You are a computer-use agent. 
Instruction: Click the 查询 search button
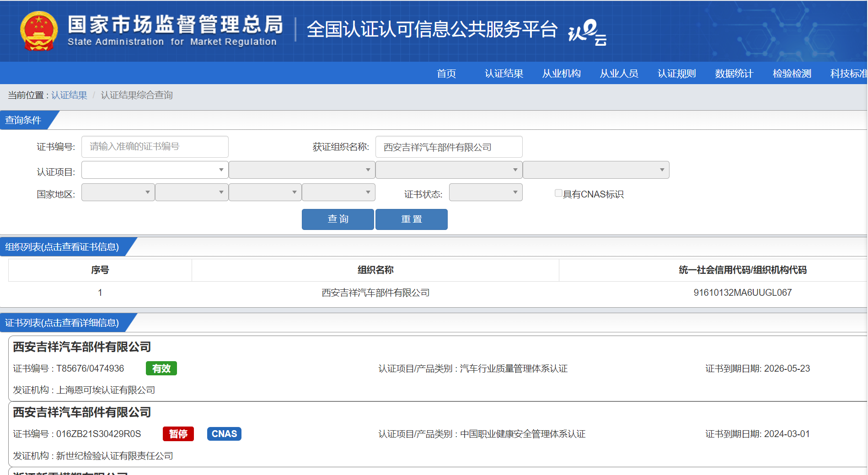click(338, 219)
